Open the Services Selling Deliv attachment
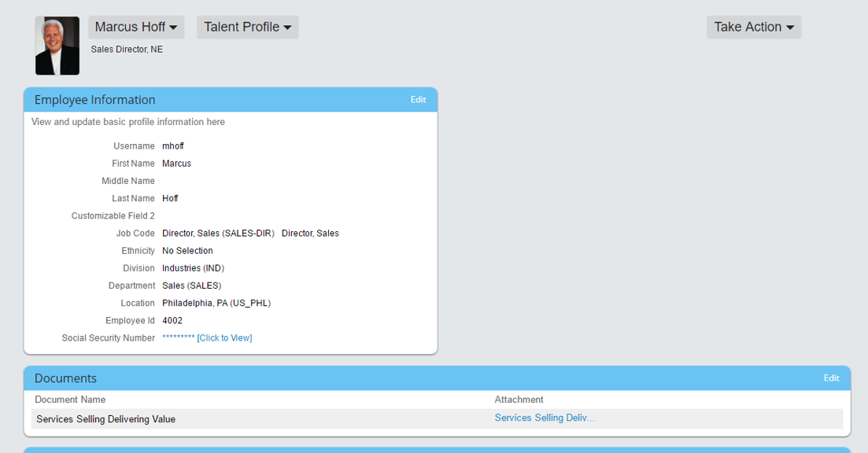 pyautogui.click(x=545, y=417)
